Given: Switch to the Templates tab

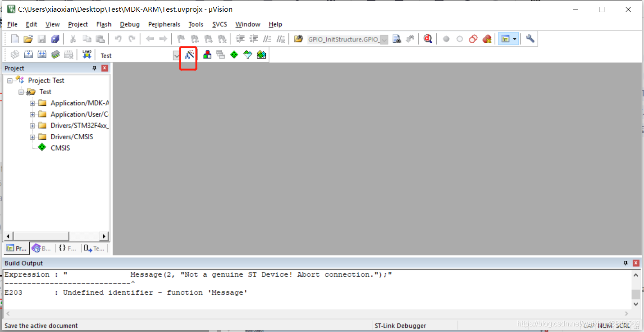Looking at the screenshot, I should coord(94,248).
